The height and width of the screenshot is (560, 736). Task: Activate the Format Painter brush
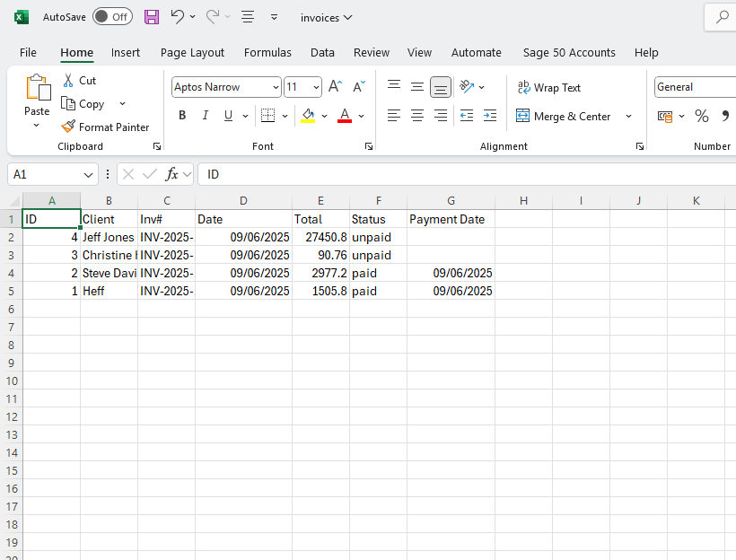point(105,127)
